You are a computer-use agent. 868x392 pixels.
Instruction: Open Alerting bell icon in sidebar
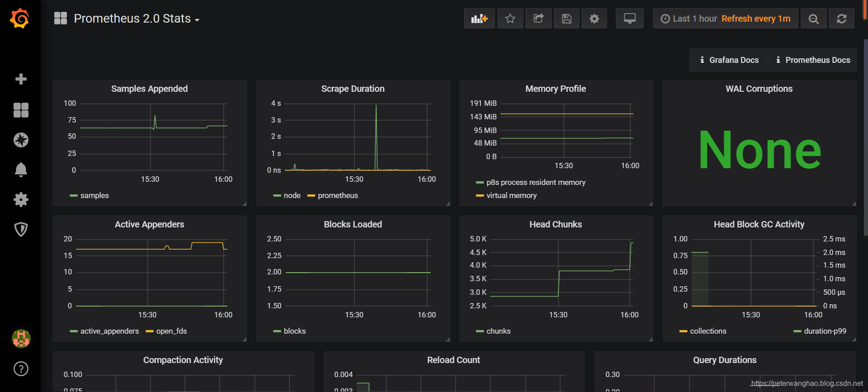point(21,170)
